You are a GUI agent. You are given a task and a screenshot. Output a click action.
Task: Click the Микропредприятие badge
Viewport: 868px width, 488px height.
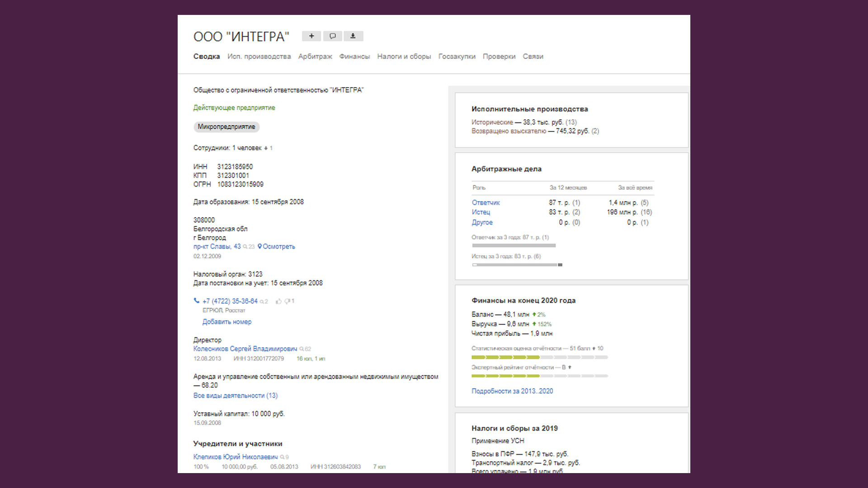pyautogui.click(x=226, y=127)
